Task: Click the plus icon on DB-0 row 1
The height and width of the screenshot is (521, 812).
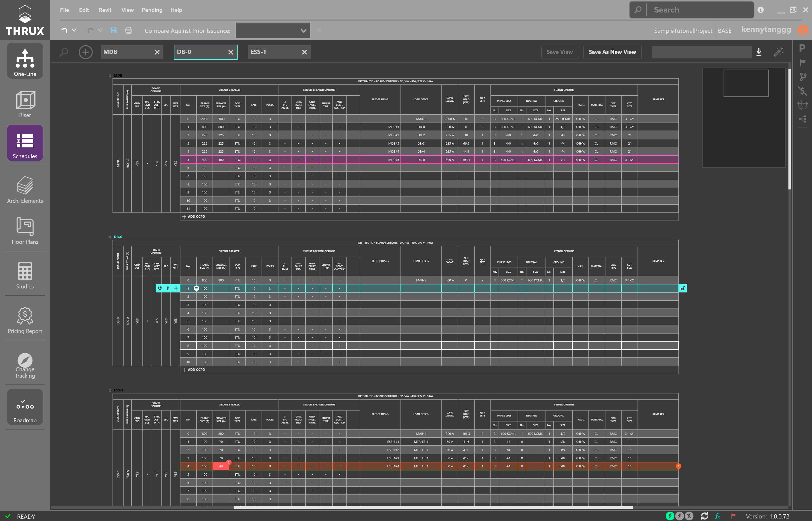Action: [x=176, y=288]
